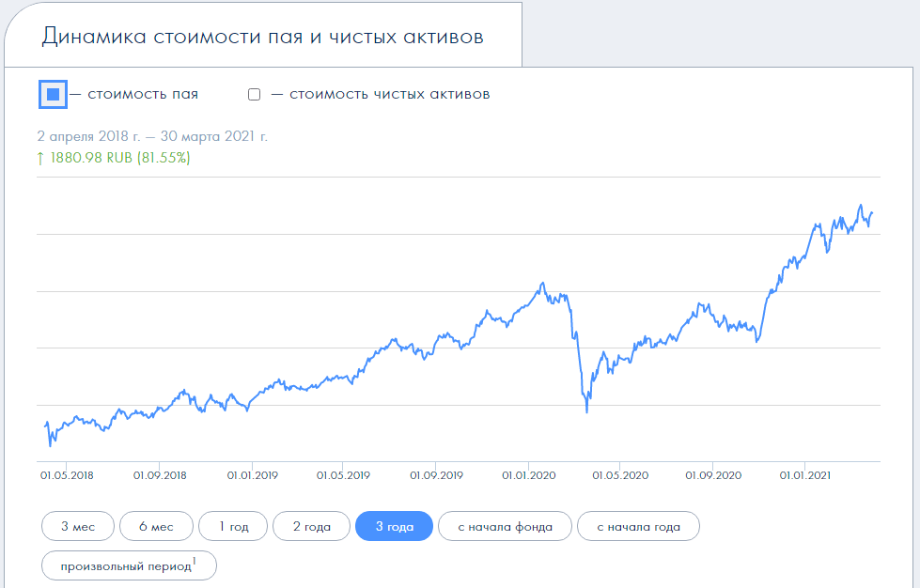Click the "1880.98 RUB (81.55%)" growth value
920x588 pixels.
point(119,159)
